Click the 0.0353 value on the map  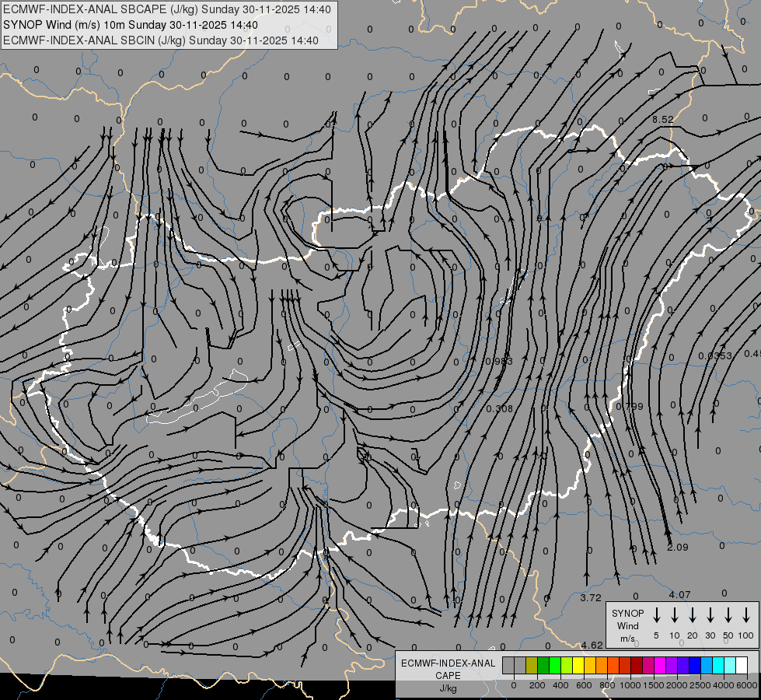pyautogui.click(x=715, y=356)
